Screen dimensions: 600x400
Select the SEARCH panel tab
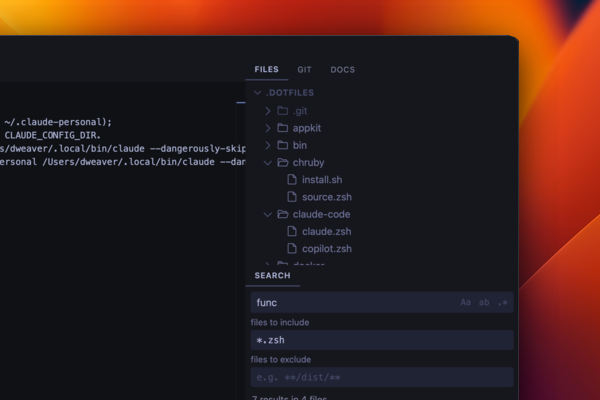click(272, 276)
